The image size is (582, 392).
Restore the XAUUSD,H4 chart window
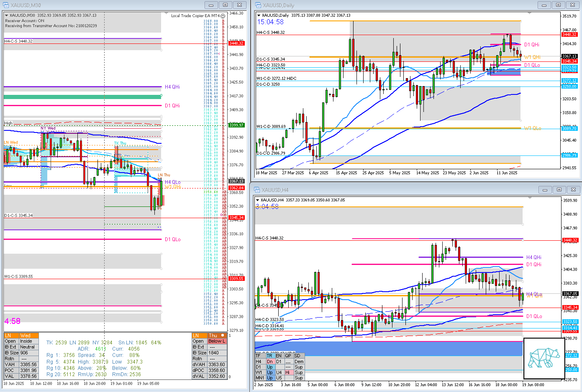559,190
